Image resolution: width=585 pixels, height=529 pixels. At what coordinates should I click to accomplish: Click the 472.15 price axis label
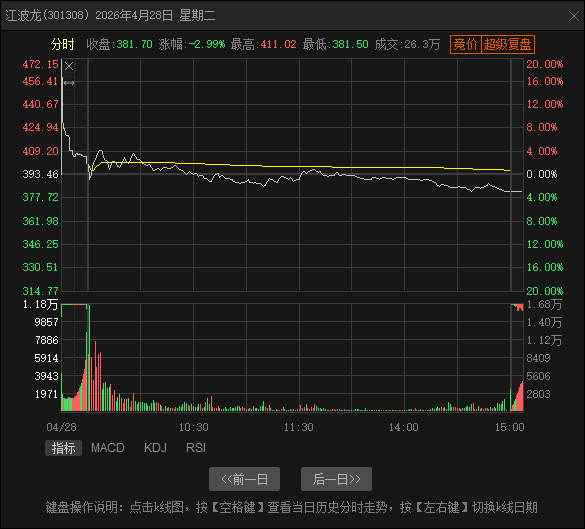click(x=41, y=64)
